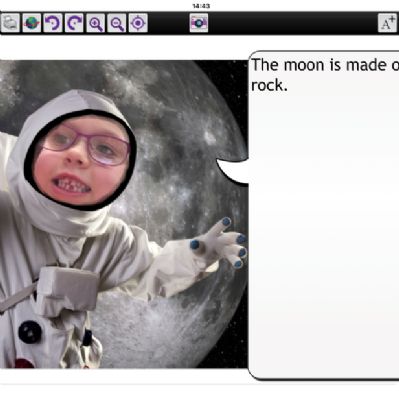
Task: Click the empty area of the speech bubble
Action: tap(323, 233)
